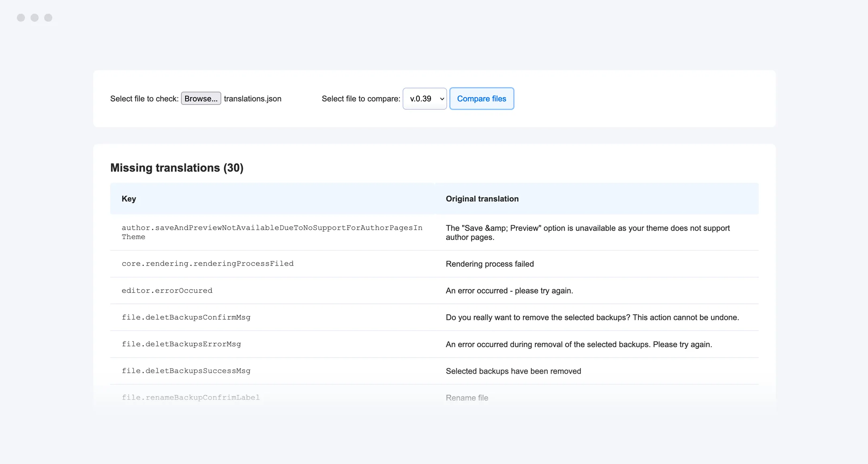The width and height of the screenshot is (868, 464).
Task: Select the editor.errorOccured row
Action: (x=167, y=290)
